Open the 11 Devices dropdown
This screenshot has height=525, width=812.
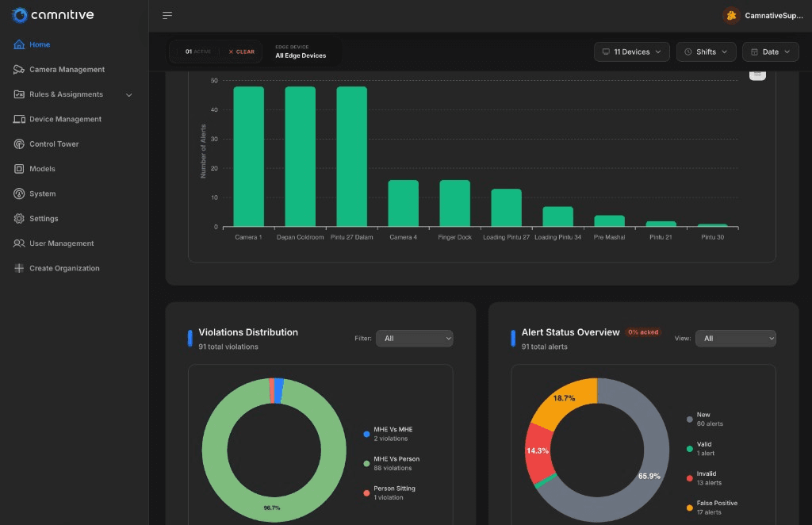632,52
